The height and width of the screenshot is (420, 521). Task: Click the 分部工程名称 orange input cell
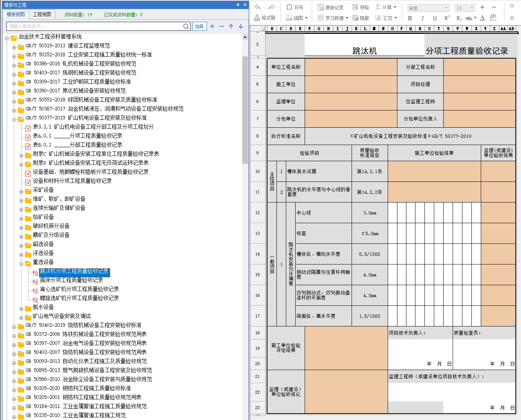(x=479, y=67)
